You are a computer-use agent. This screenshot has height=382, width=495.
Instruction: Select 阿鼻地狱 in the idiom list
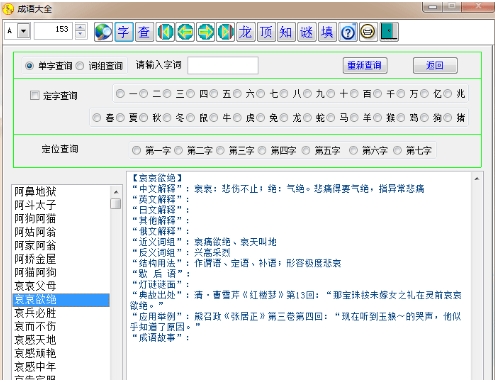click(61, 192)
